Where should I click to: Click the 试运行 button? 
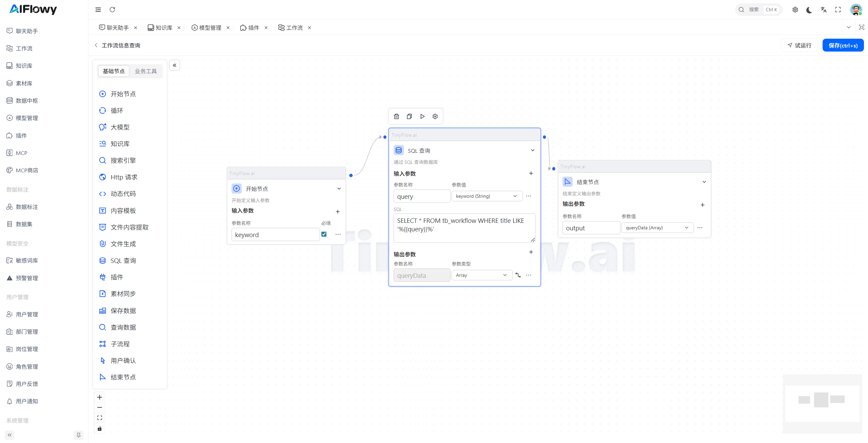tap(799, 45)
